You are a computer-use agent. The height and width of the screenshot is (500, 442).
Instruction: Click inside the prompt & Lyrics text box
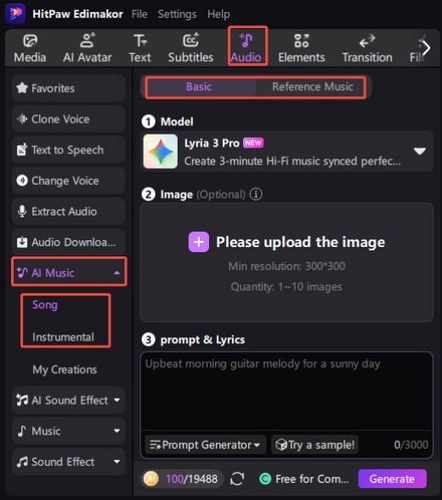[x=287, y=392]
